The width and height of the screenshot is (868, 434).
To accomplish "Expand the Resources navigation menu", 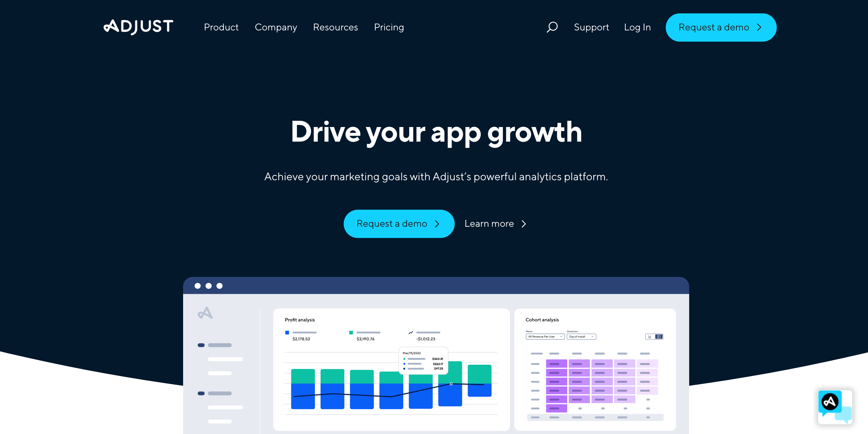I will click(x=335, y=27).
